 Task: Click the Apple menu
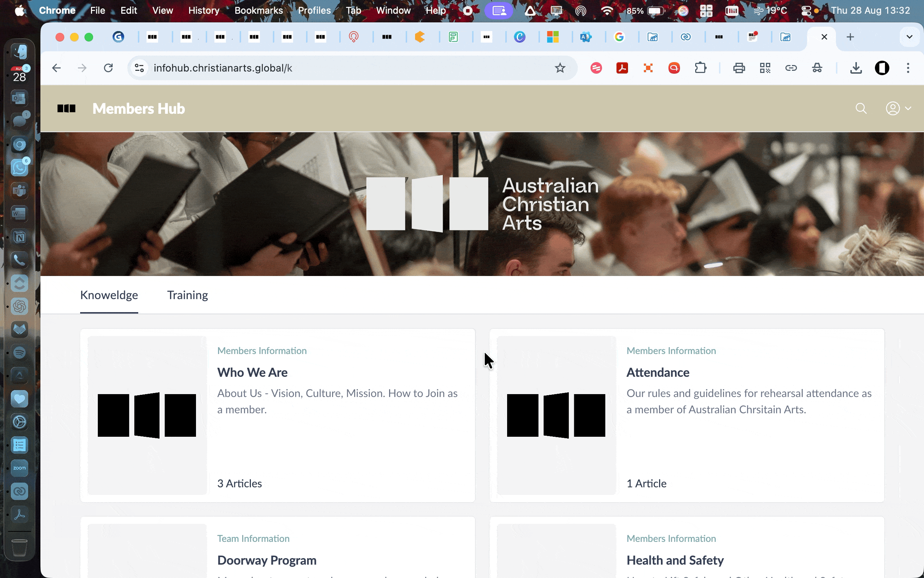20,10
